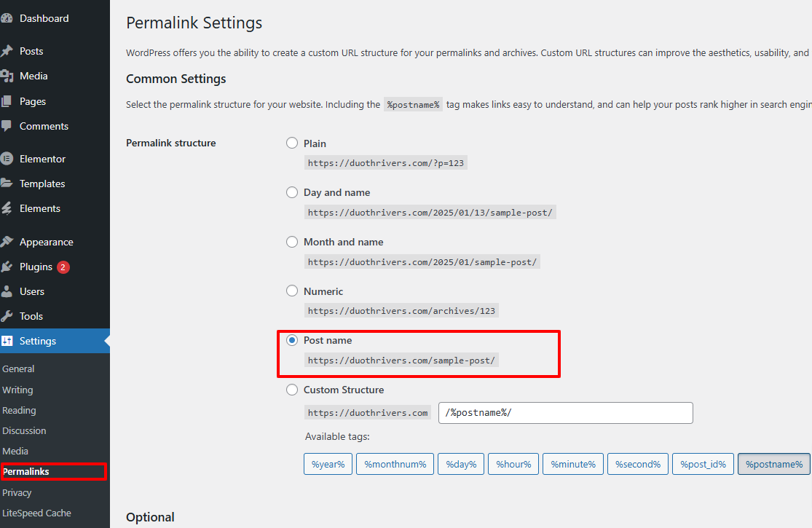The width and height of the screenshot is (812, 528).
Task: Open the Tools menu
Action: pos(31,316)
